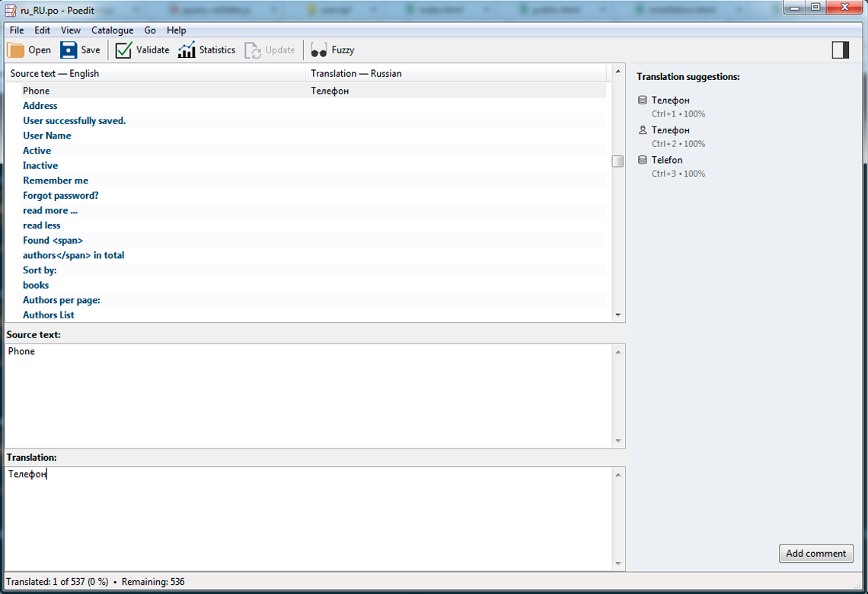Toggle the sidebar panel icon
The width and height of the screenshot is (868, 594).
[x=840, y=50]
